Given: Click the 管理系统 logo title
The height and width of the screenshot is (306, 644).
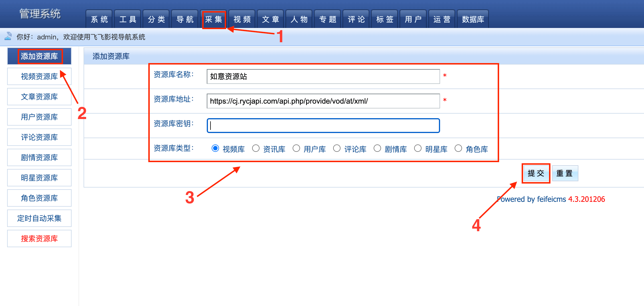Looking at the screenshot, I should click(x=40, y=14).
